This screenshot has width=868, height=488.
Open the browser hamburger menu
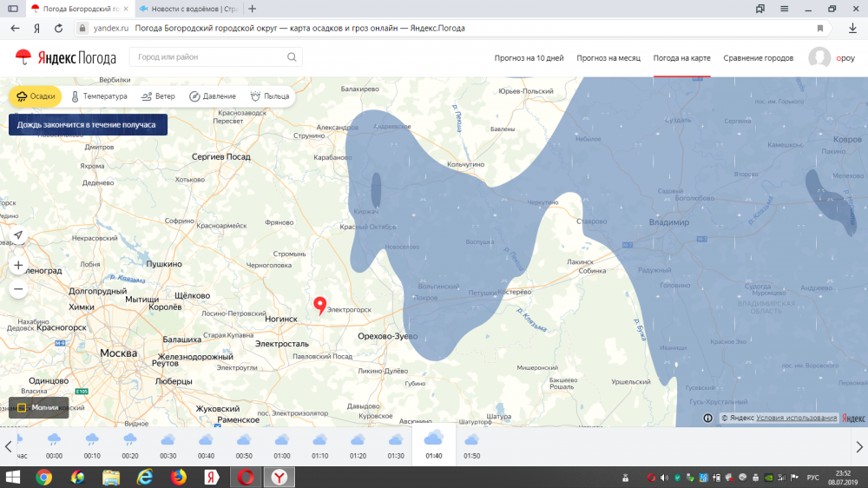tap(783, 9)
